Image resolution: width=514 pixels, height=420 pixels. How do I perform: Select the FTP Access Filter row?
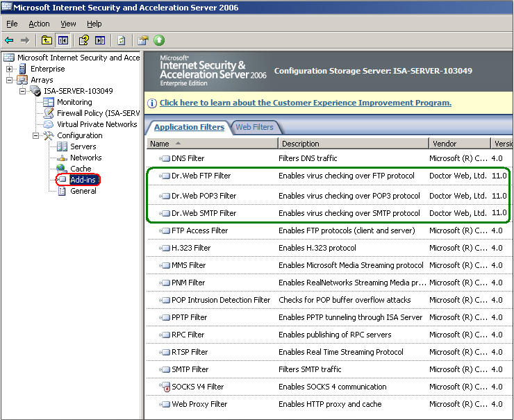tap(329, 230)
